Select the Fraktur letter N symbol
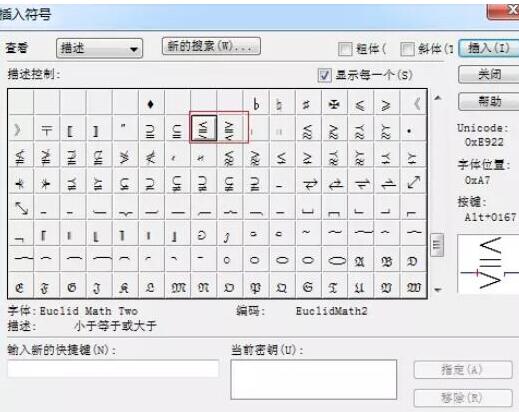 (203, 287)
